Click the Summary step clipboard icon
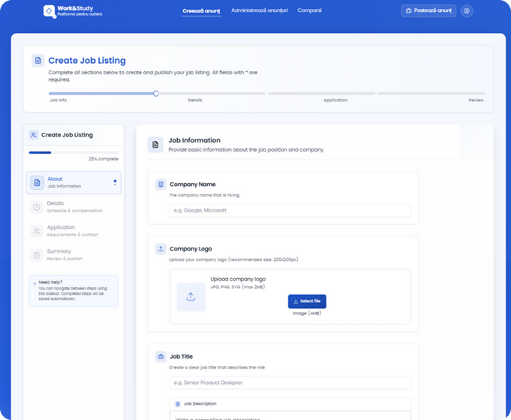 (37, 255)
